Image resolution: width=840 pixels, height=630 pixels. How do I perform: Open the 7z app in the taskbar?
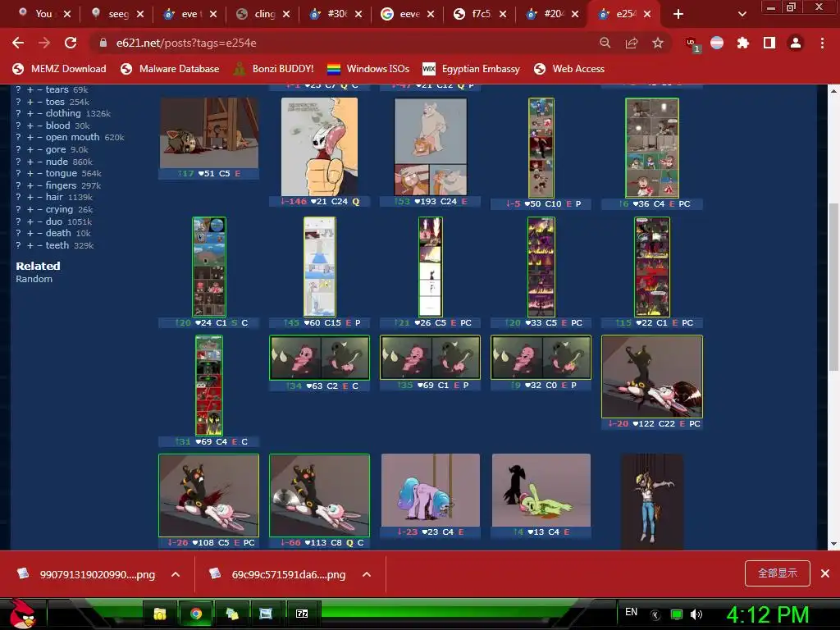(302, 614)
